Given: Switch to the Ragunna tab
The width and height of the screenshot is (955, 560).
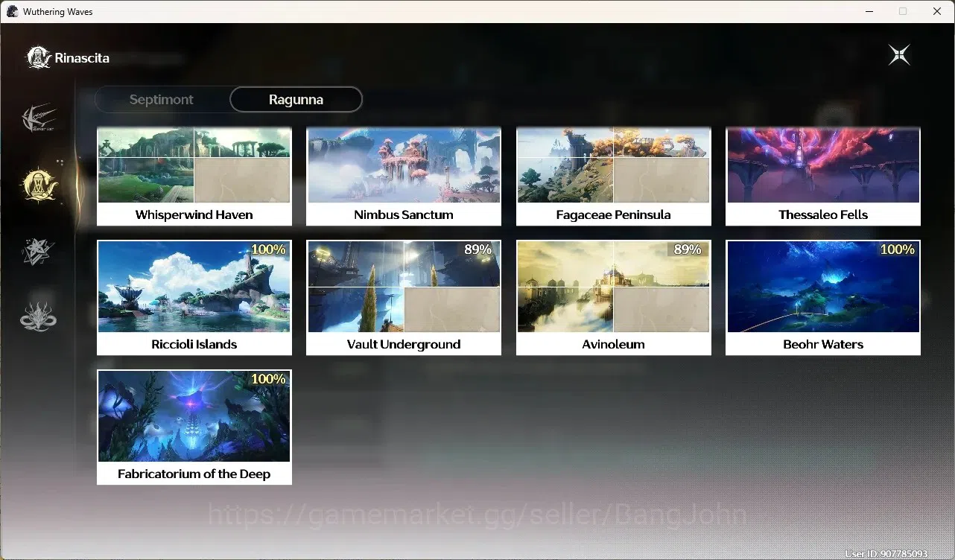Looking at the screenshot, I should coord(296,100).
